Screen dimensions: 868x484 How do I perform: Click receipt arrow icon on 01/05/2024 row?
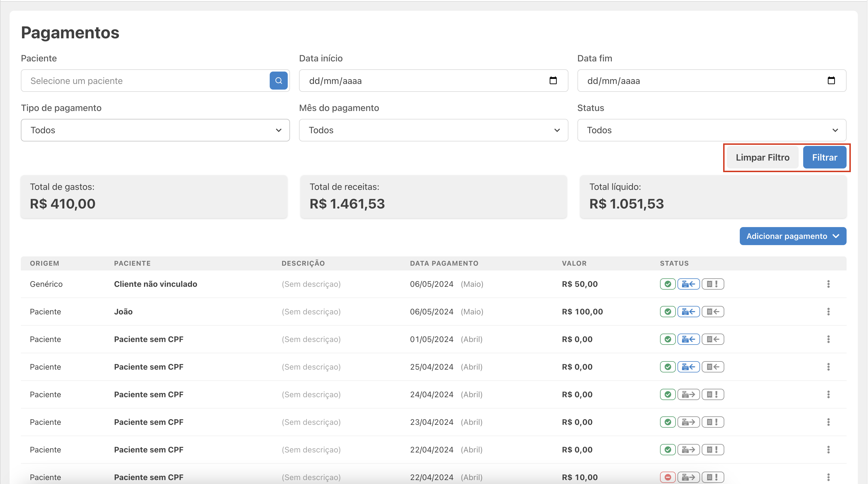click(x=713, y=339)
